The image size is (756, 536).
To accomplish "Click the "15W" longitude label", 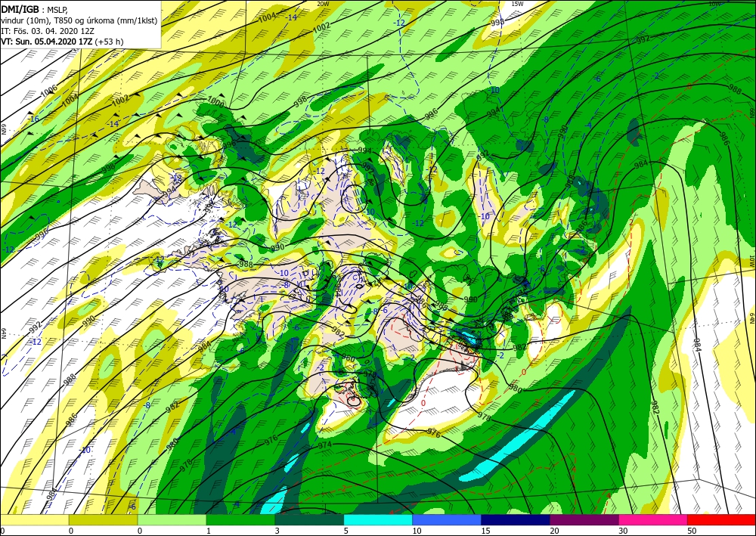I will pos(517,4).
